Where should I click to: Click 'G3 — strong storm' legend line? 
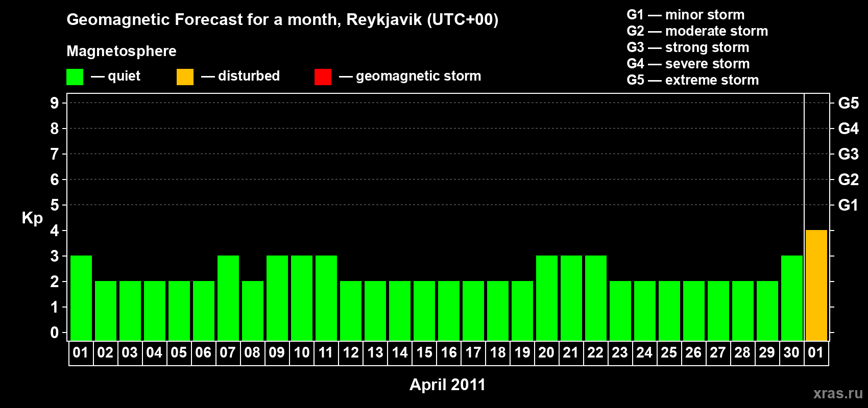click(x=688, y=47)
